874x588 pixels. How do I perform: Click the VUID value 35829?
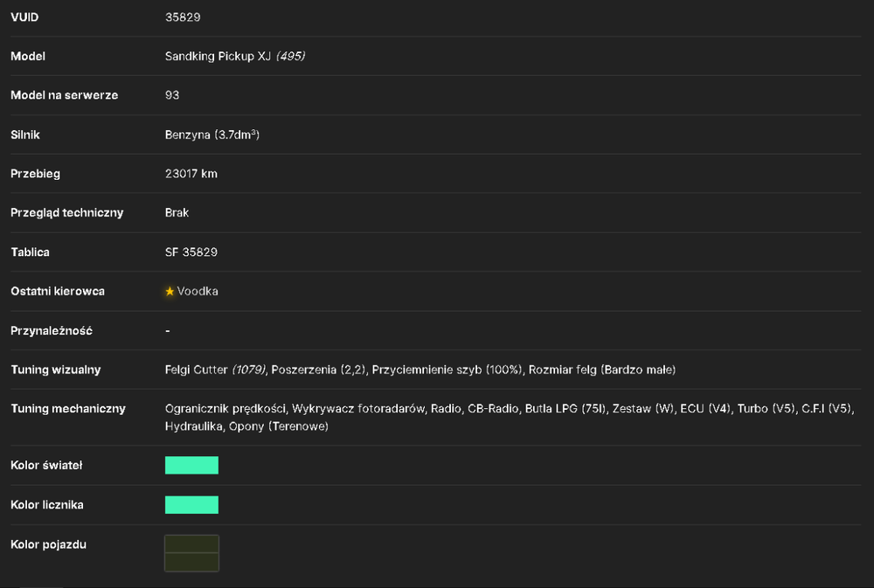pos(183,17)
